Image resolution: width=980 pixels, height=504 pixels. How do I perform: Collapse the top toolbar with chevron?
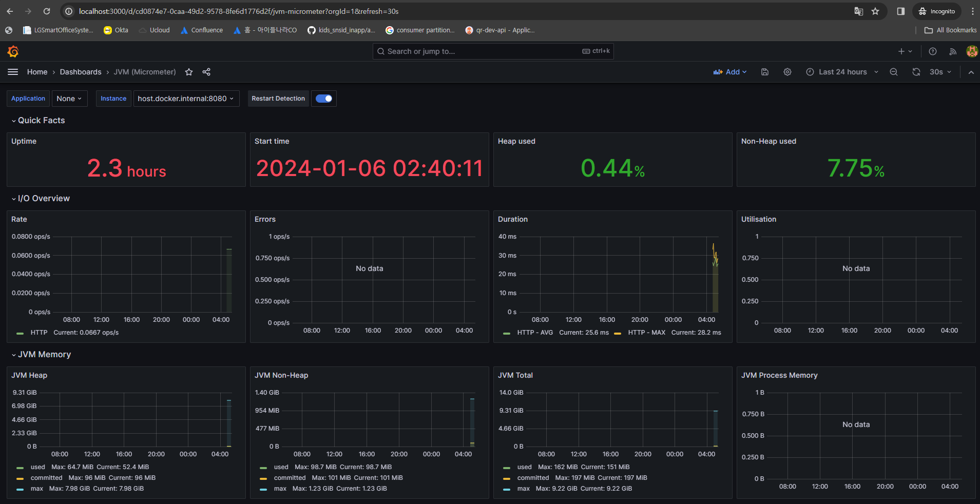point(971,72)
